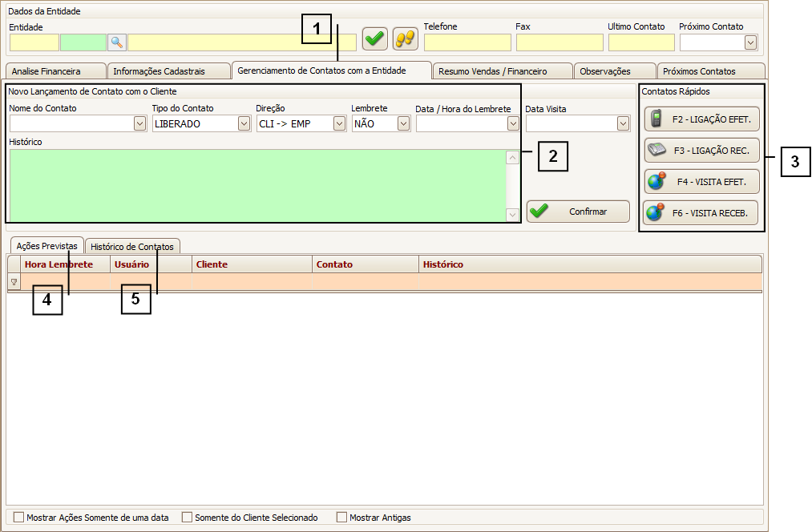Click the green checkmark confirm icon
Image resolution: width=812 pixels, height=532 pixels.
pos(374,38)
